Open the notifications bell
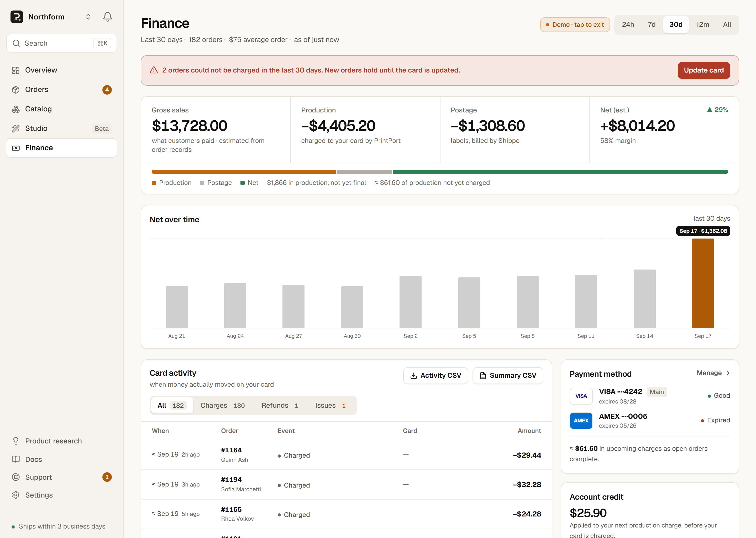The height and width of the screenshot is (538, 756). [107, 17]
